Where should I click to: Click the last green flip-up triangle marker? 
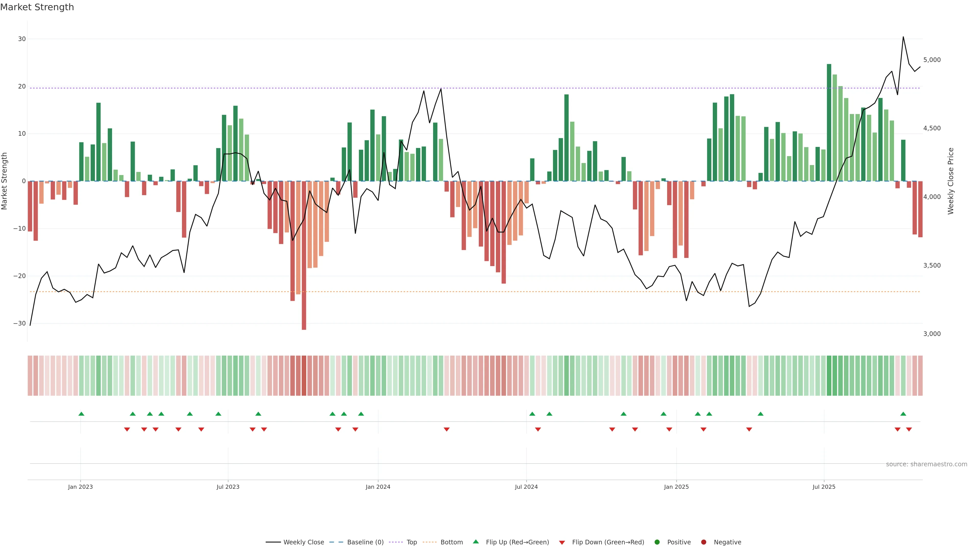click(903, 414)
